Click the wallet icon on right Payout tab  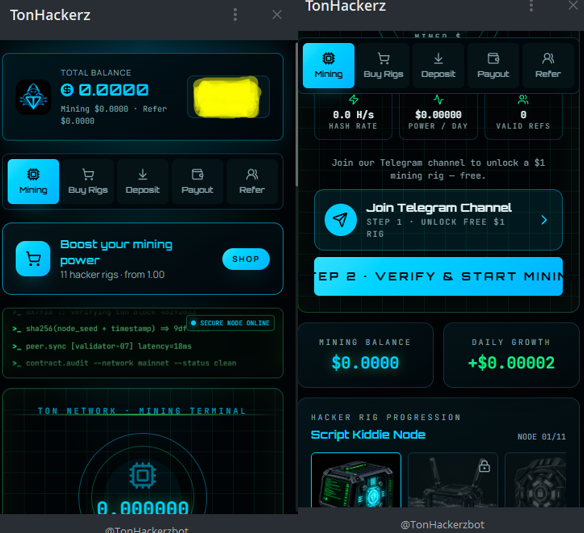[x=493, y=58]
